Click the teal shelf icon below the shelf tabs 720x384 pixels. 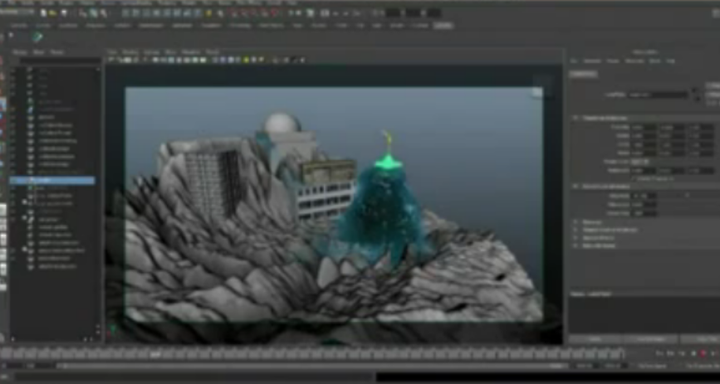pos(38,37)
